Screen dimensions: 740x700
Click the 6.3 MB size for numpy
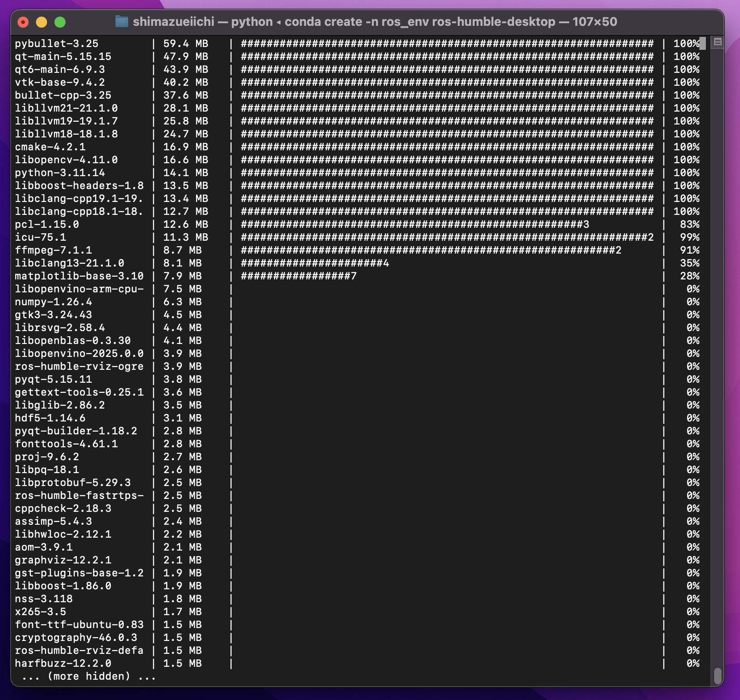pyautogui.click(x=182, y=302)
